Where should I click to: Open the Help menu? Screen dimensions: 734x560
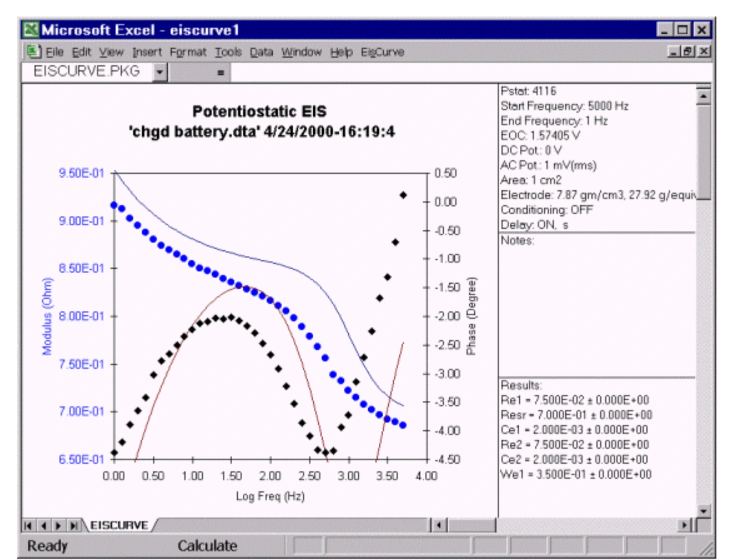coord(341,52)
